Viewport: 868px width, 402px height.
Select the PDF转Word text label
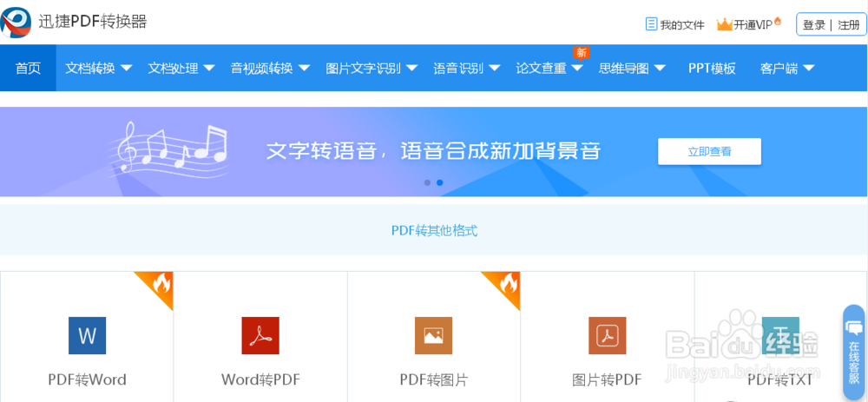tap(87, 379)
